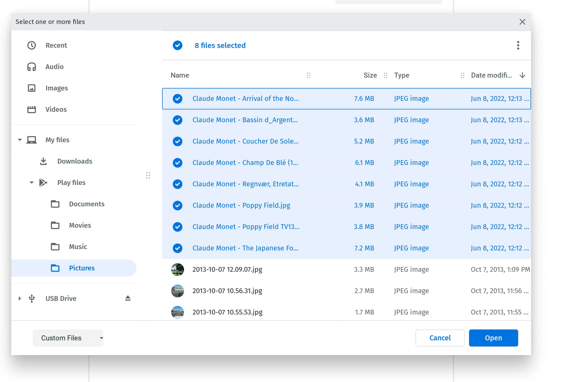
Task: Click the 7.2 MB size cell
Action: tap(364, 248)
